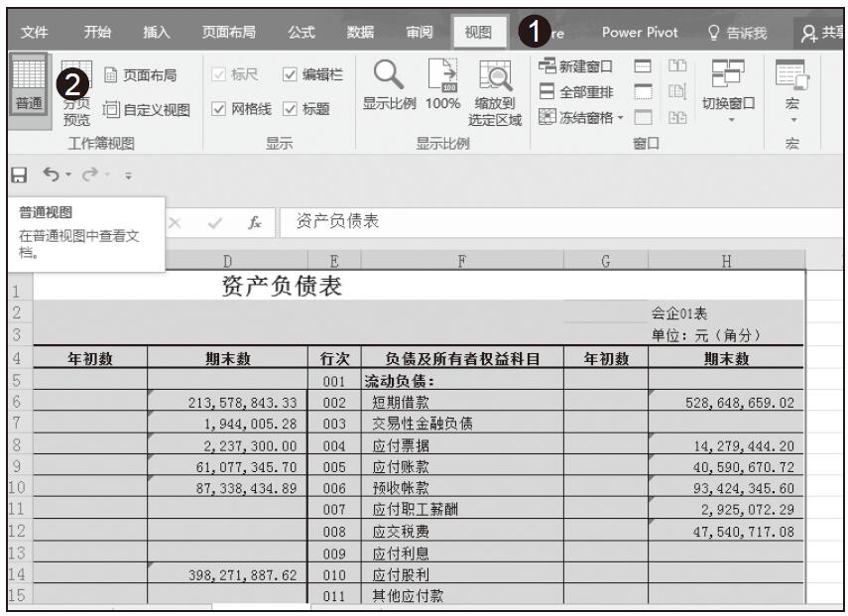Open the Page Layout (页面布局) ribbon tab
The image size is (848, 616).
pos(229,33)
